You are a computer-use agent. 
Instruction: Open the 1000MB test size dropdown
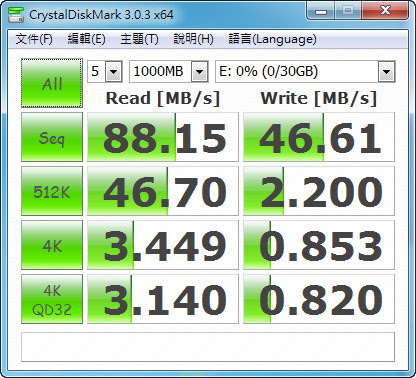169,71
